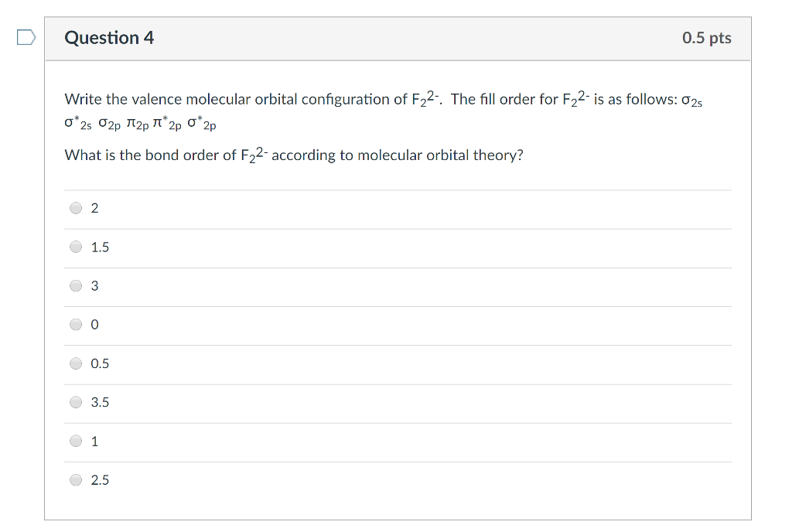This screenshot has width=792, height=532.
Task: Click the answer label text "1.5"
Action: [x=100, y=247]
